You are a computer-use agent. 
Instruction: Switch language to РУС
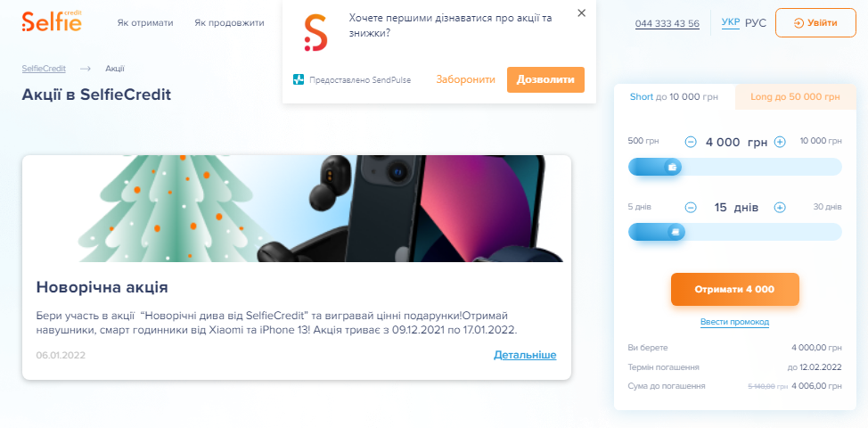tap(756, 23)
